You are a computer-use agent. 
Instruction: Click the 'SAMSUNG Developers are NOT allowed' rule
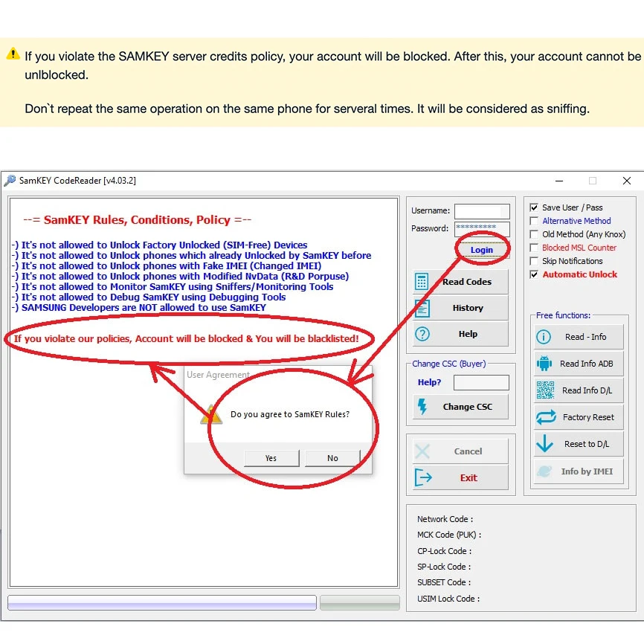(x=138, y=308)
